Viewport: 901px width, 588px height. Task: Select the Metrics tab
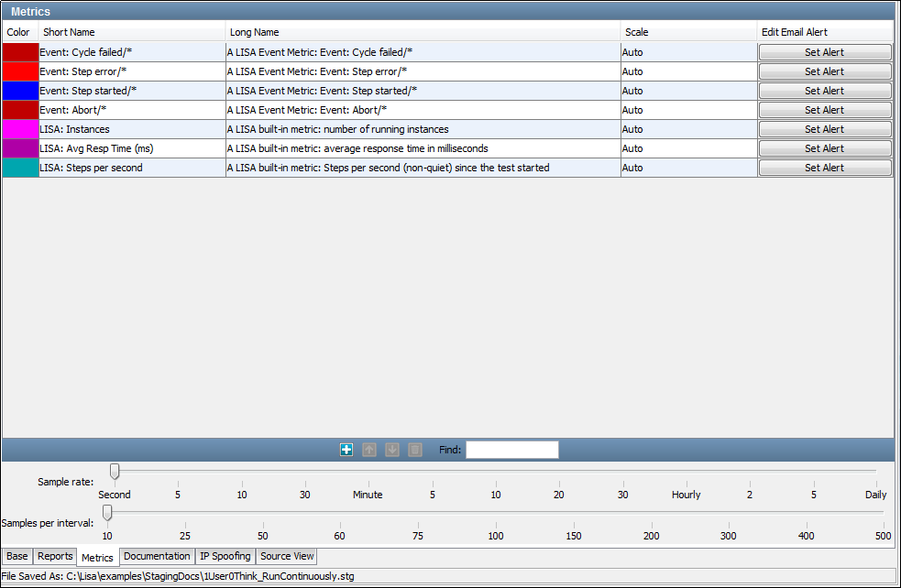[96, 556]
